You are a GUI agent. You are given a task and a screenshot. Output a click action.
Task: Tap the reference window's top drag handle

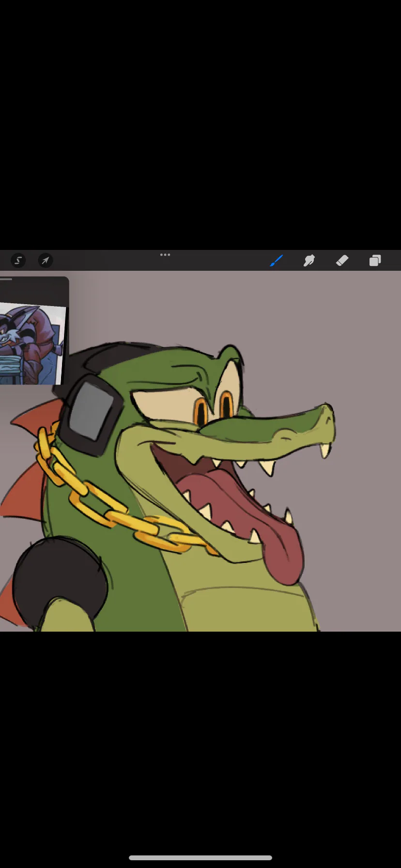7,279
